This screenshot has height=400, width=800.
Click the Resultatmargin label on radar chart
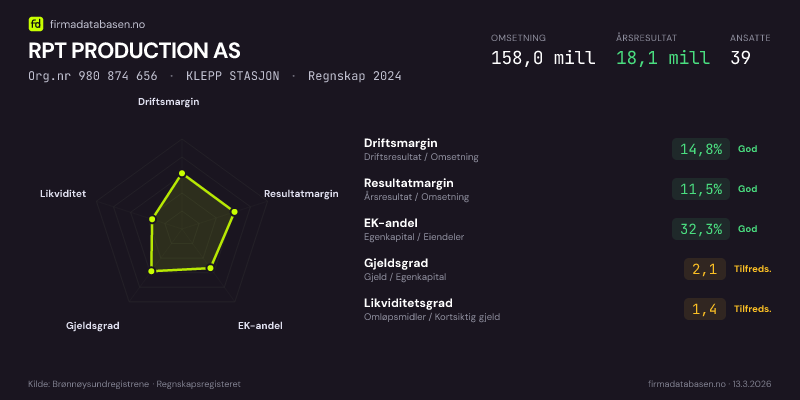pos(301,193)
